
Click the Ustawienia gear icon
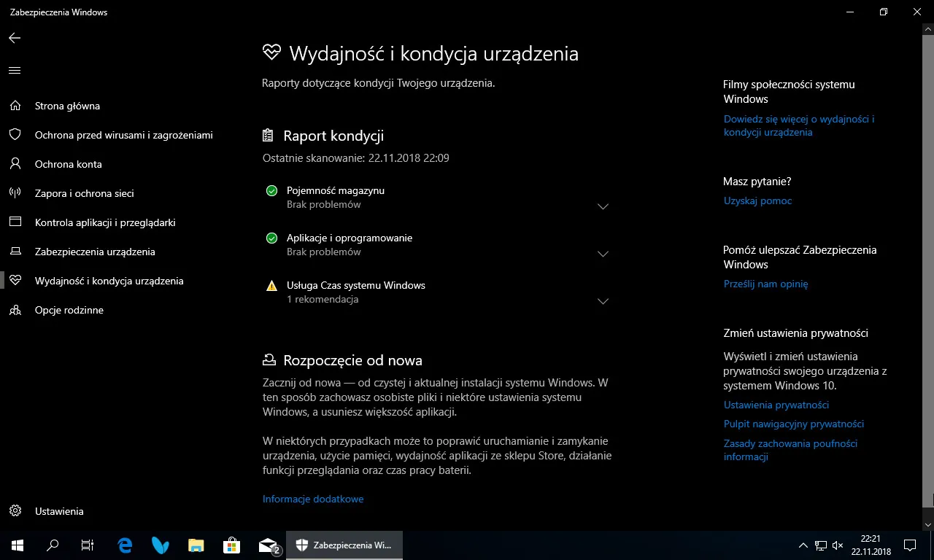15,511
